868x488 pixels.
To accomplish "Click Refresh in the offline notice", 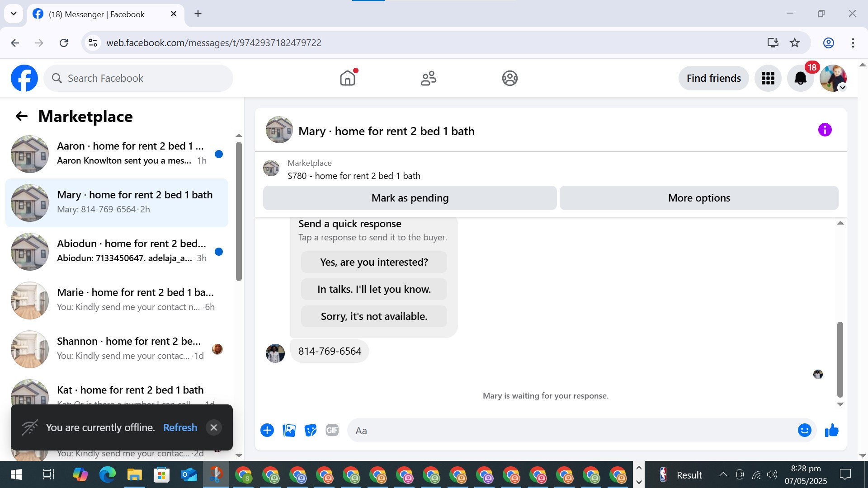I will pyautogui.click(x=180, y=427).
